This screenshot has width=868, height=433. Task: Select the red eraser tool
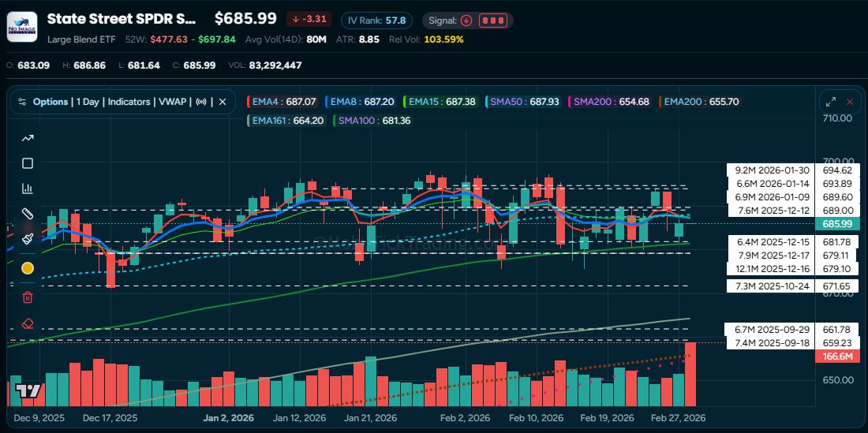[x=27, y=323]
